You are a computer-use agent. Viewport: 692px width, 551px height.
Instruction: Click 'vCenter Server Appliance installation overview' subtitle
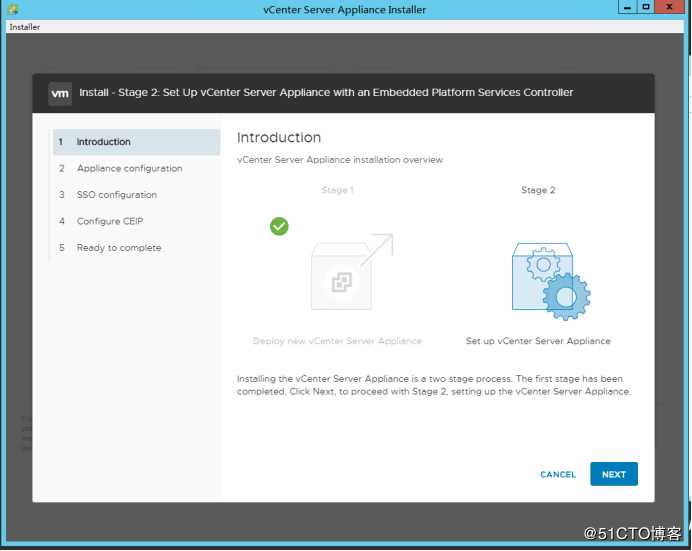click(340, 160)
